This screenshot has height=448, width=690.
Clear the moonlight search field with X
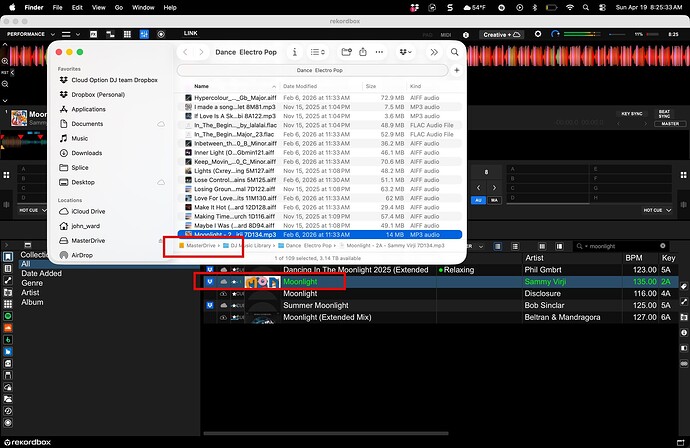click(662, 246)
